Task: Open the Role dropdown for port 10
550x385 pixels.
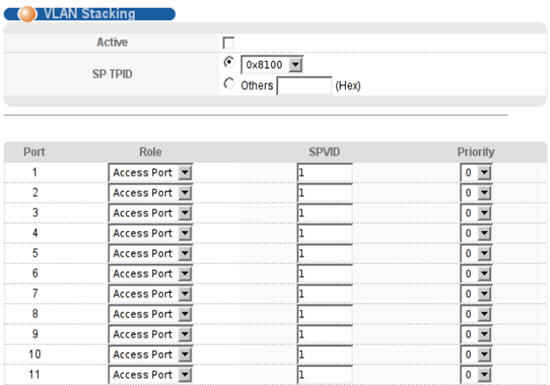Action: [150, 355]
